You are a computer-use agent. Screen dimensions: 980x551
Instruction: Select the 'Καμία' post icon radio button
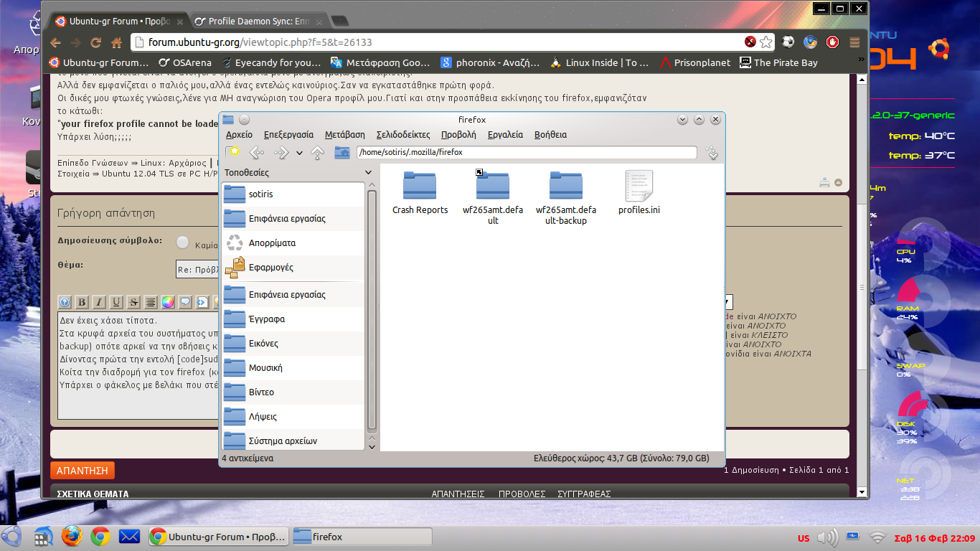(x=183, y=243)
